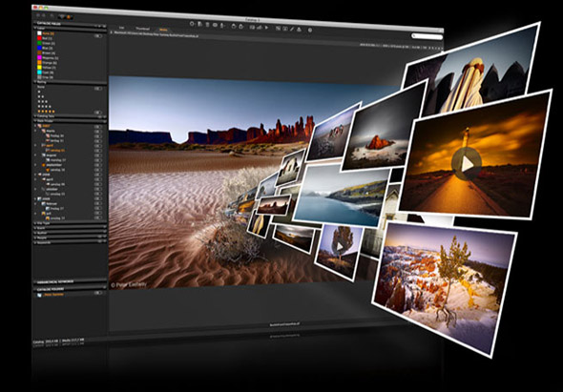Click the slideshow play arrow in the toolbar
This screenshot has height=392, width=563.
click(266, 28)
